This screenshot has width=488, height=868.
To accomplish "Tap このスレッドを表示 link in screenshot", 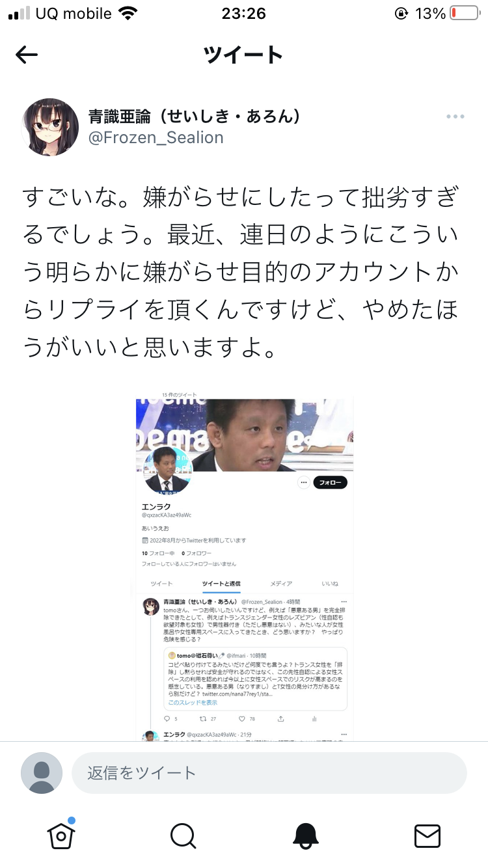I will tap(193, 703).
